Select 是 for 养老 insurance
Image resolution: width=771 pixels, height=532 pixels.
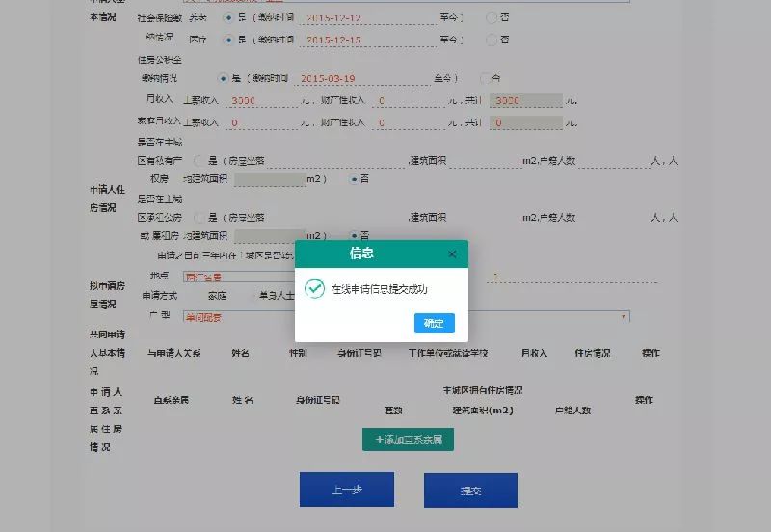click(x=228, y=17)
